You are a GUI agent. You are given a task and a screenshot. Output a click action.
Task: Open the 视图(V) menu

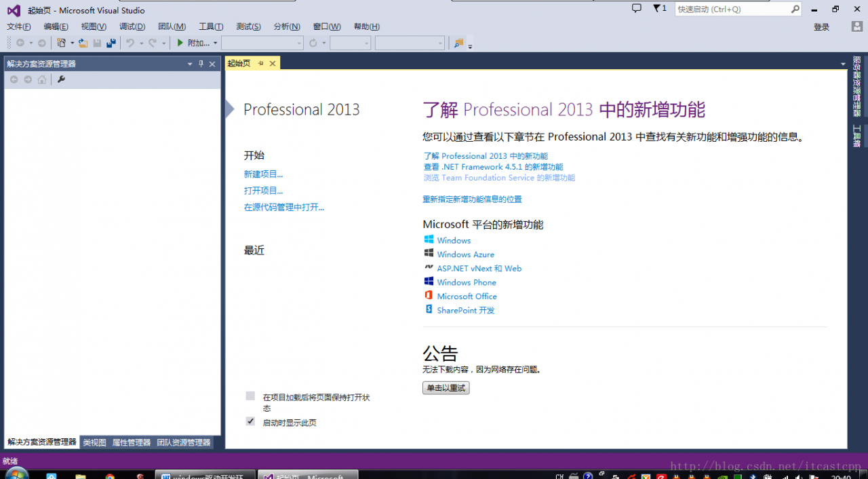point(94,26)
